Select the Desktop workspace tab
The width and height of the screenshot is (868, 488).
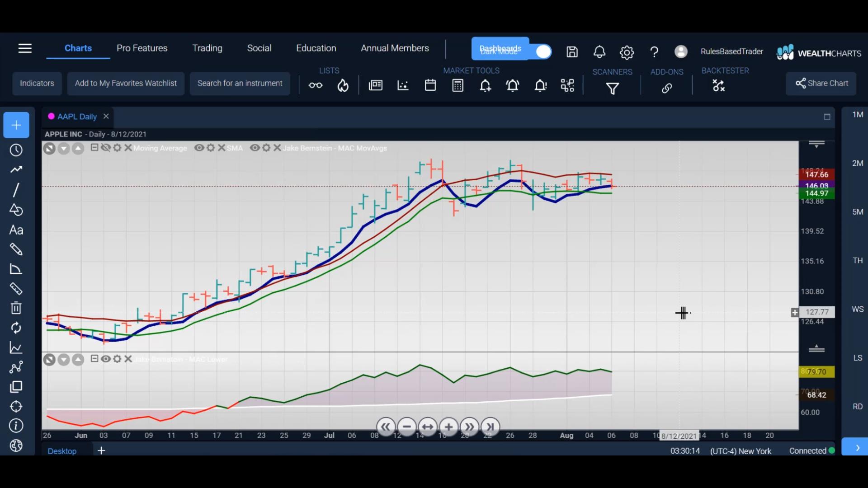click(62, 451)
